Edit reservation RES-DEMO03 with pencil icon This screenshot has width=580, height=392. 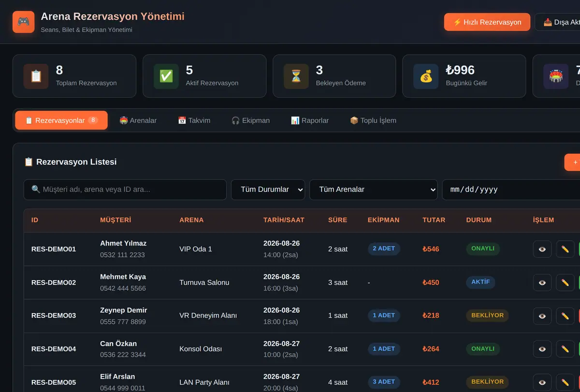565,316
